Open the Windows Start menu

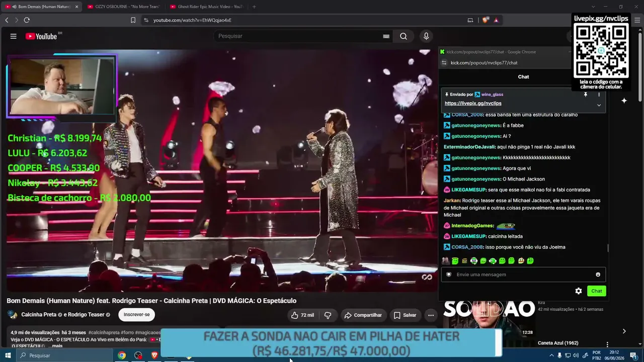[8, 355]
